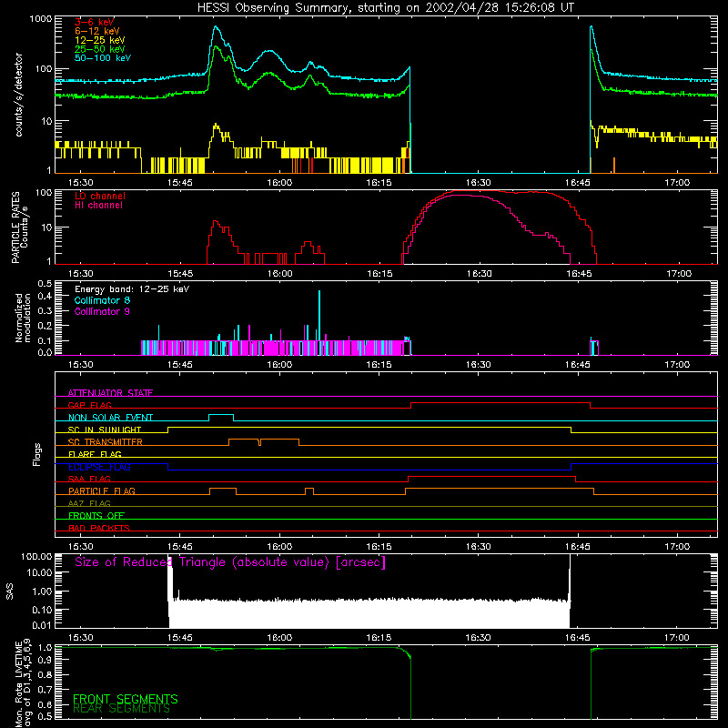The image size is (728, 728).
Task: Click the BAD PACKETS flag label
Action: click(99, 528)
